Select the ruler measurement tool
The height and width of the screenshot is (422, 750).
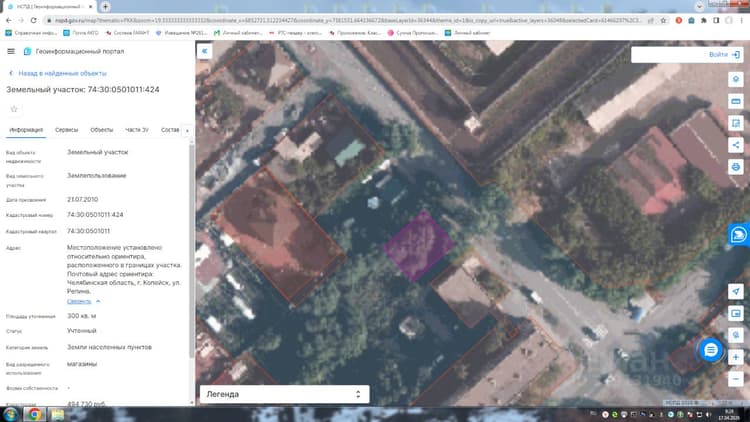(736, 101)
